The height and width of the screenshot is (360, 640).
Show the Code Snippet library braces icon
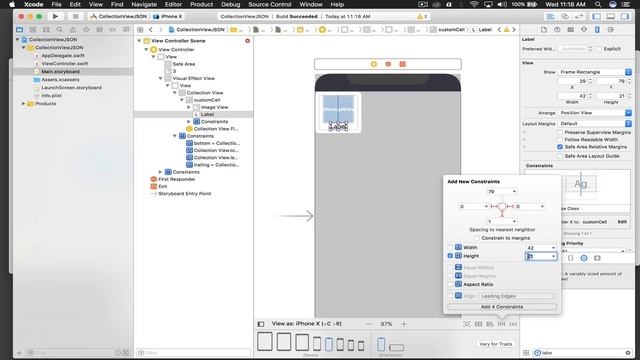[x=571, y=258]
